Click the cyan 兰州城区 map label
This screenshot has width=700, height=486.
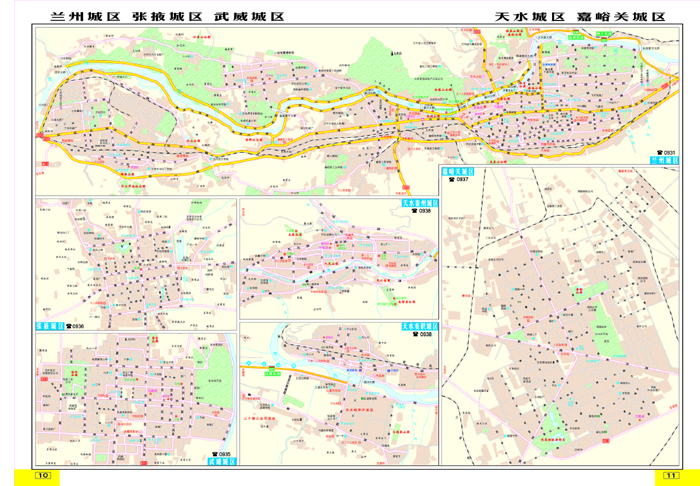tap(664, 160)
